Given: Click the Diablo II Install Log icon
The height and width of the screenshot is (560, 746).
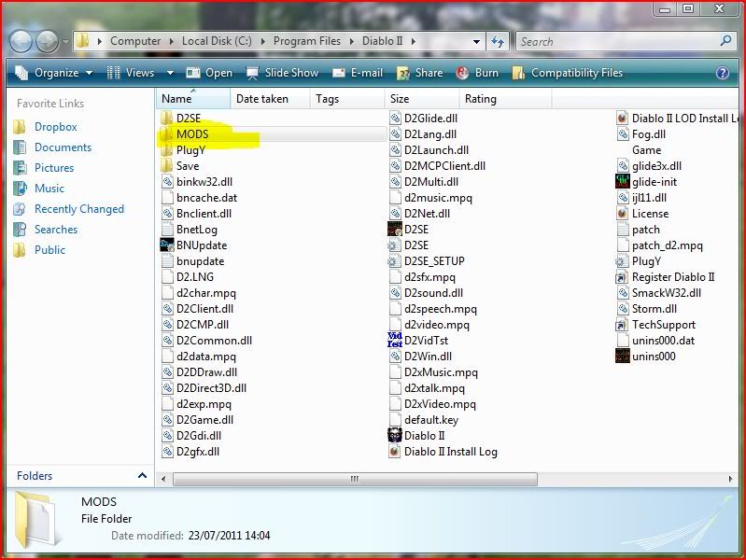Looking at the screenshot, I should 395,452.
